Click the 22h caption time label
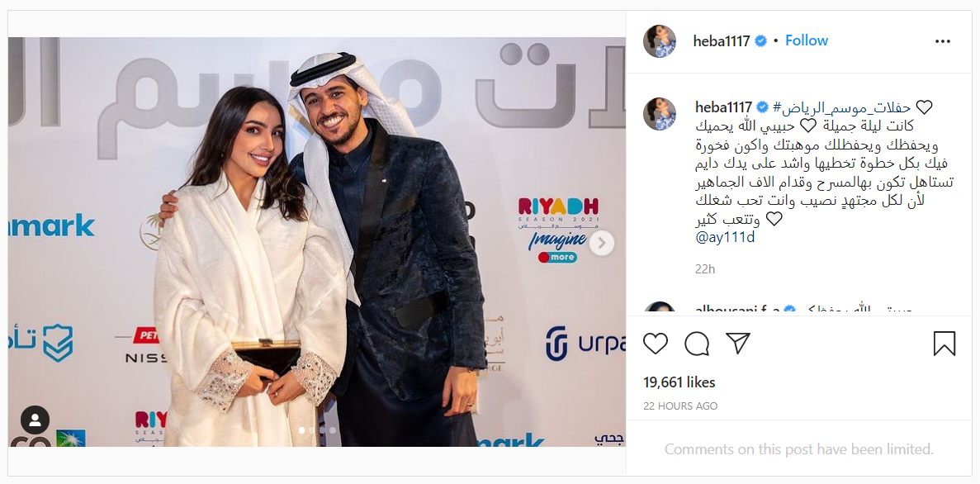 click(x=705, y=269)
